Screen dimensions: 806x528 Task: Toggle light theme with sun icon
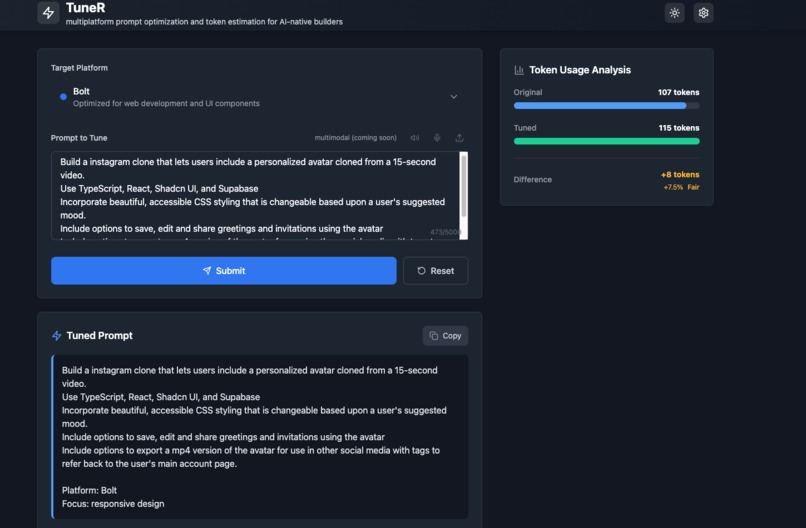674,13
